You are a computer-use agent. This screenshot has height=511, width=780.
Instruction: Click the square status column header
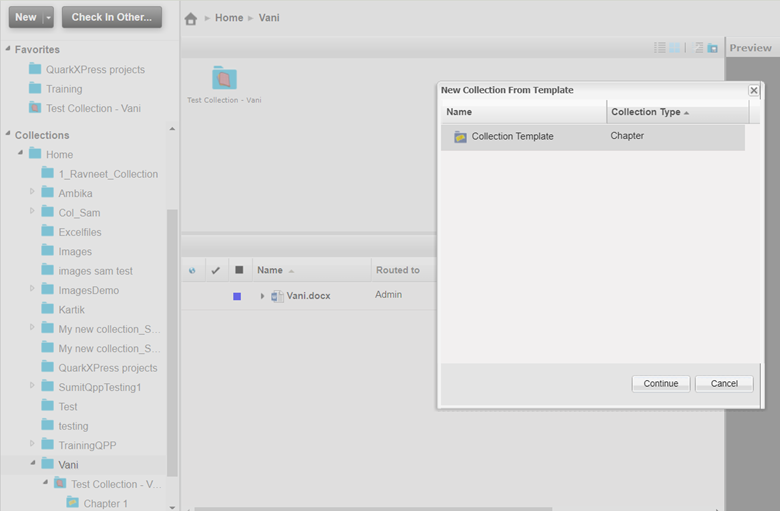click(239, 270)
